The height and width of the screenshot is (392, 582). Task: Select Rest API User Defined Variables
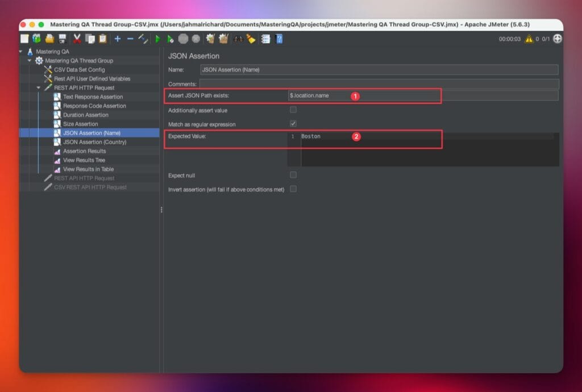[x=92, y=78]
